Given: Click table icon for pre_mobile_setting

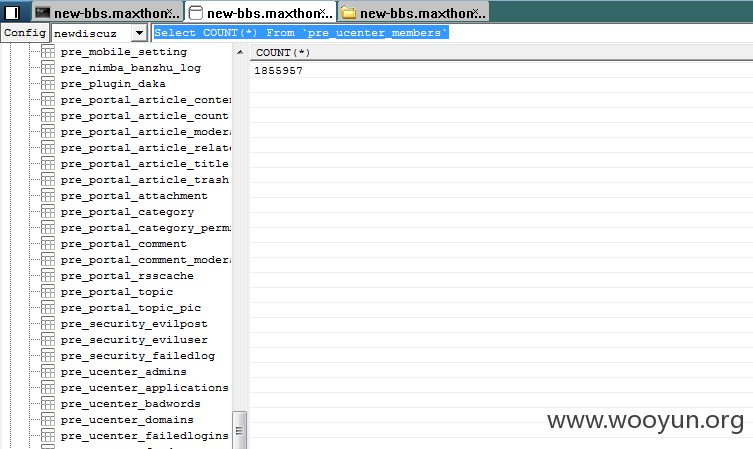Looking at the screenshot, I should 48,51.
